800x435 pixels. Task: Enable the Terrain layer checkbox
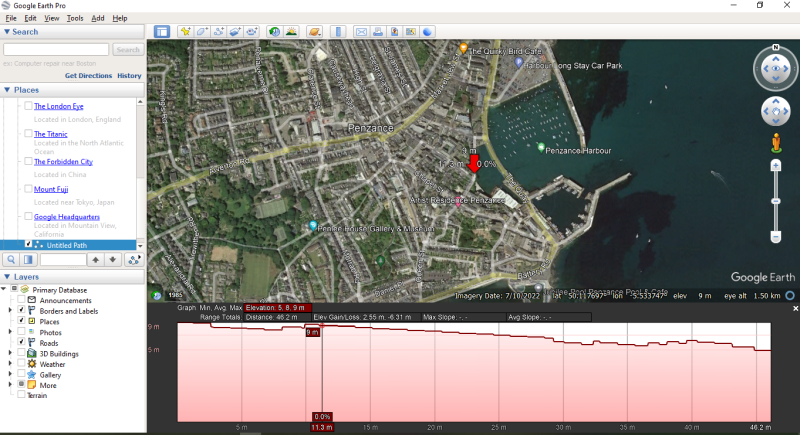click(21, 395)
